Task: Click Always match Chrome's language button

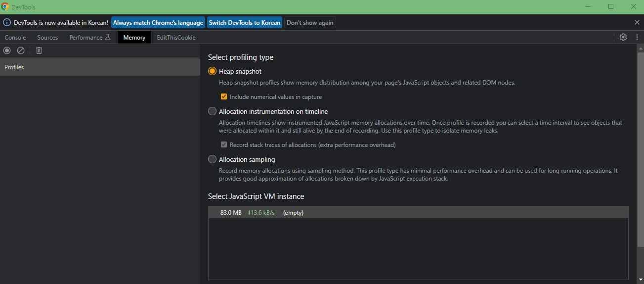Action: click(x=158, y=23)
